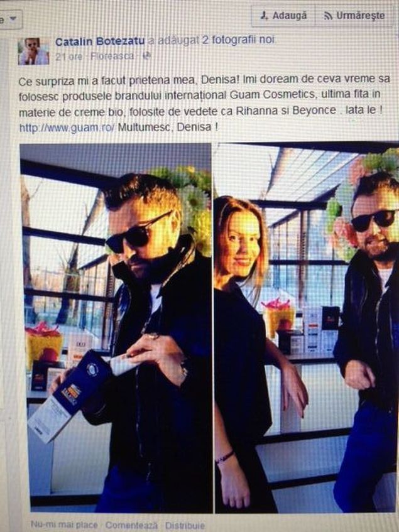399x532 pixels.
Task: Open the Floreasca location link
Action: [112, 56]
